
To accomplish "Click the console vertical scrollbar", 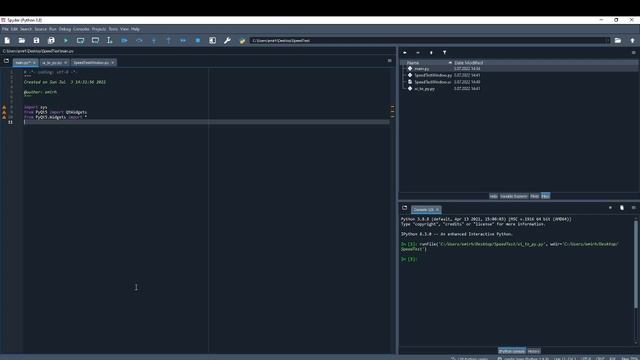I will coord(636,263).
